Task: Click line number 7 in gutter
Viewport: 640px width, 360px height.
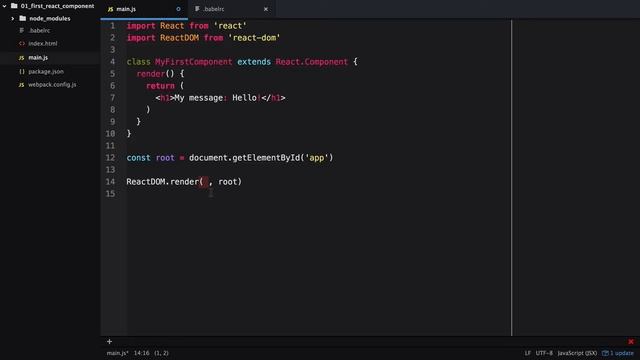Action: (113, 98)
